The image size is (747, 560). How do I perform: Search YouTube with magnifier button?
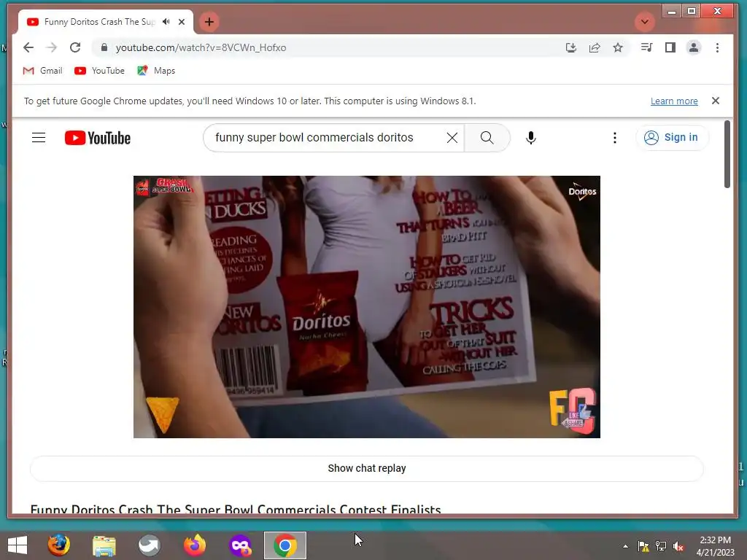pos(487,138)
